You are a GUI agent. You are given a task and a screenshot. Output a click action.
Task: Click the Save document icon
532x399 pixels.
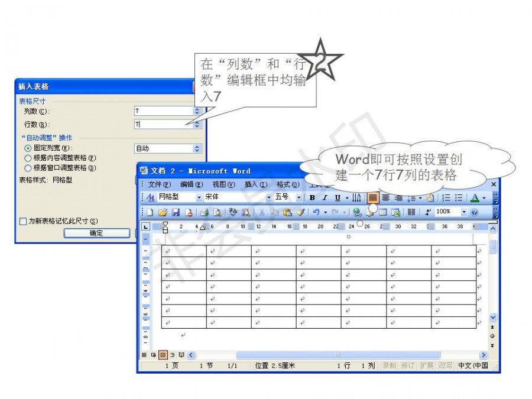(x=175, y=212)
